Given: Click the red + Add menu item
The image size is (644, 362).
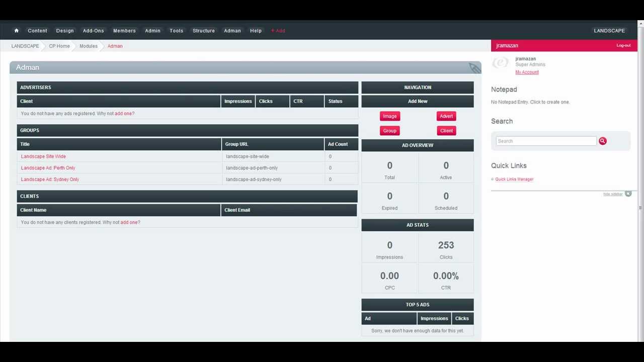Looking at the screenshot, I should [278, 31].
